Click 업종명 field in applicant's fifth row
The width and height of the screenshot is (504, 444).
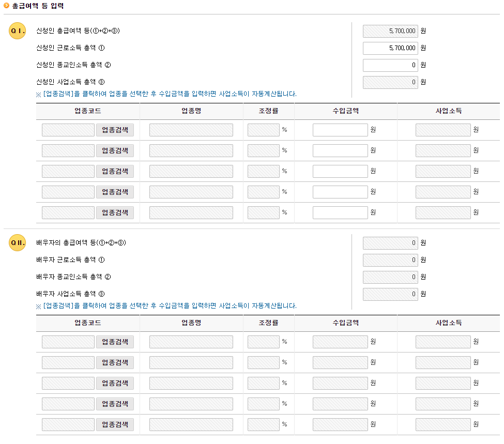point(191,212)
